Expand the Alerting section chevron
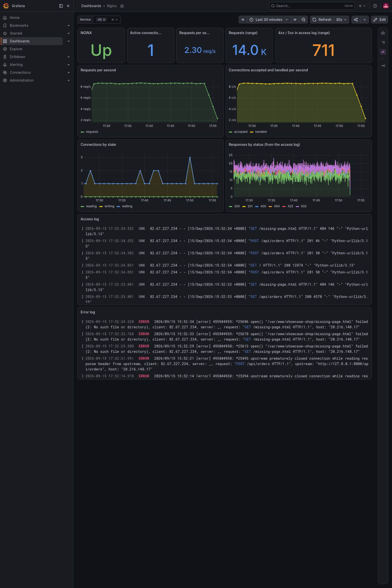 [x=69, y=65]
